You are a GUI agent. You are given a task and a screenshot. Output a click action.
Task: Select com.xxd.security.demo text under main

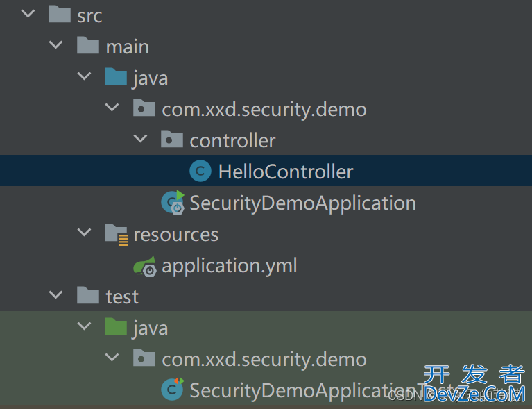[264, 110]
